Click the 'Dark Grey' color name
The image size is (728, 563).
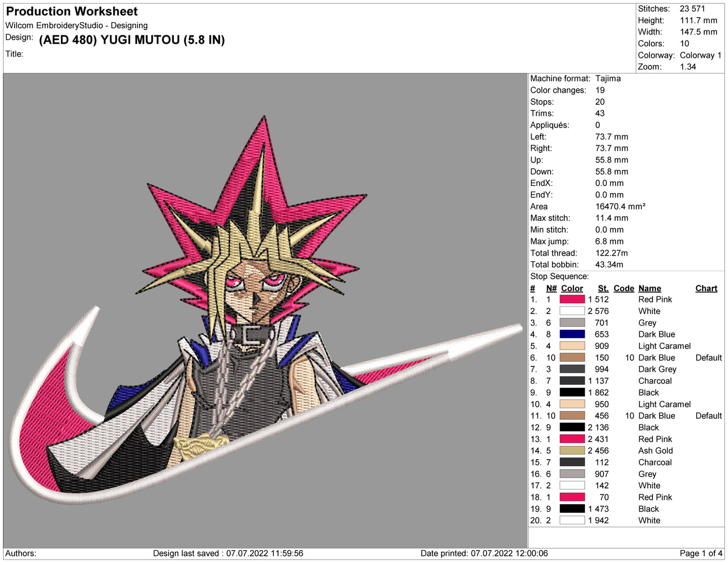(657, 369)
